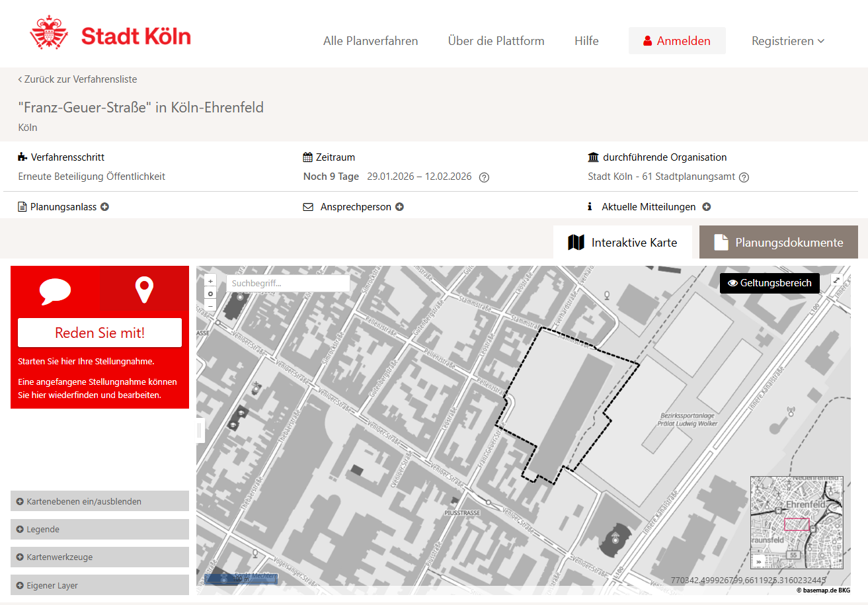Open fullscreen map with the expand arrows icon
868x605 pixels.
pyautogui.click(x=837, y=280)
